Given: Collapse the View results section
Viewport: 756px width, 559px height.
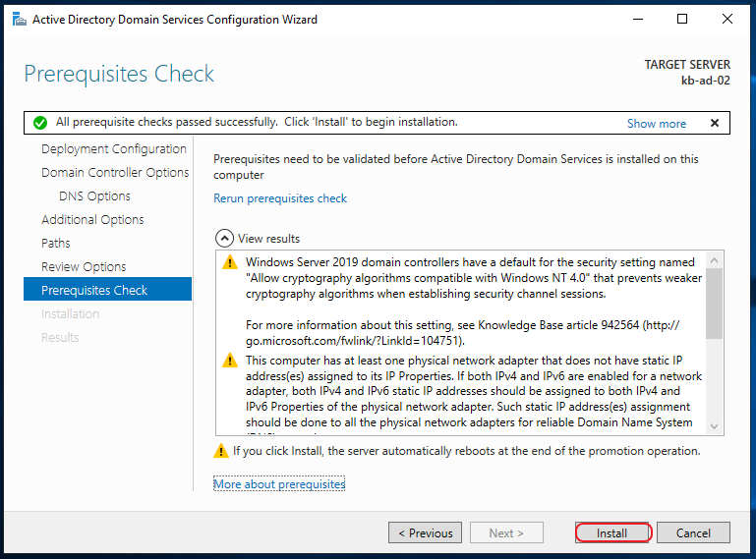Looking at the screenshot, I should pos(224,239).
